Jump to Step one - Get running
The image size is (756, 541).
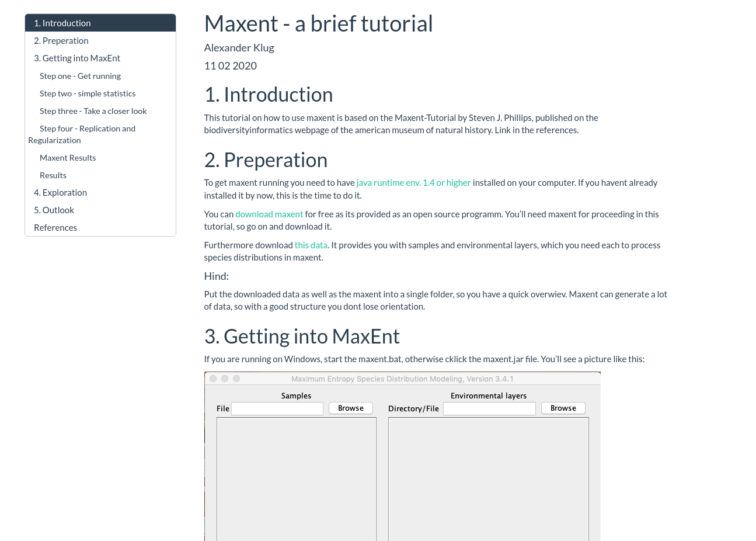tap(80, 76)
